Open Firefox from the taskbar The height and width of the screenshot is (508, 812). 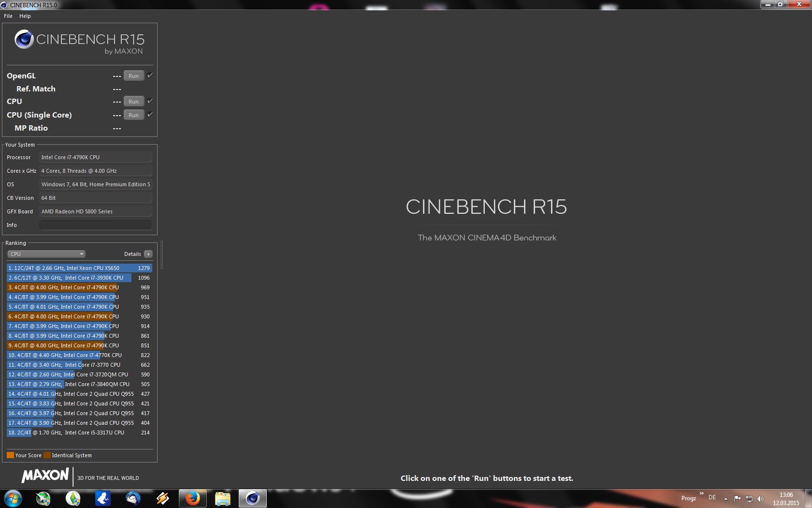[192, 498]
